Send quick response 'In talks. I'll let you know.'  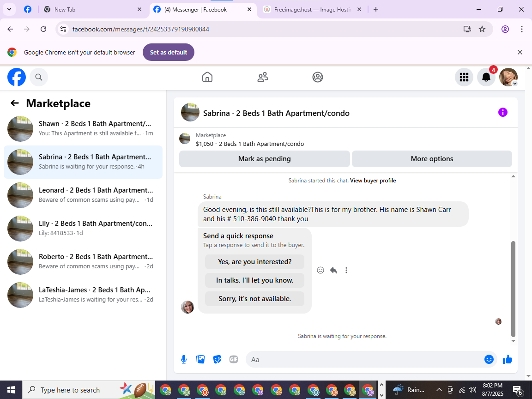click(255, 280)
